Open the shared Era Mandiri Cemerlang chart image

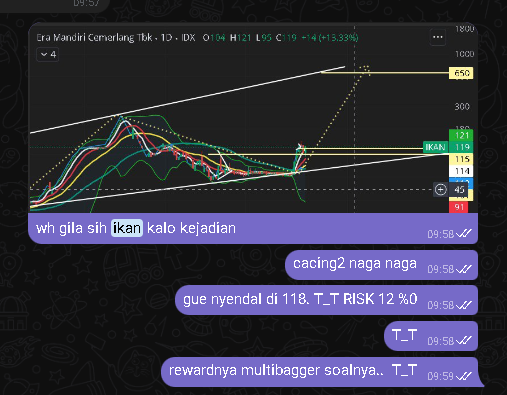[x=253, y=118]
